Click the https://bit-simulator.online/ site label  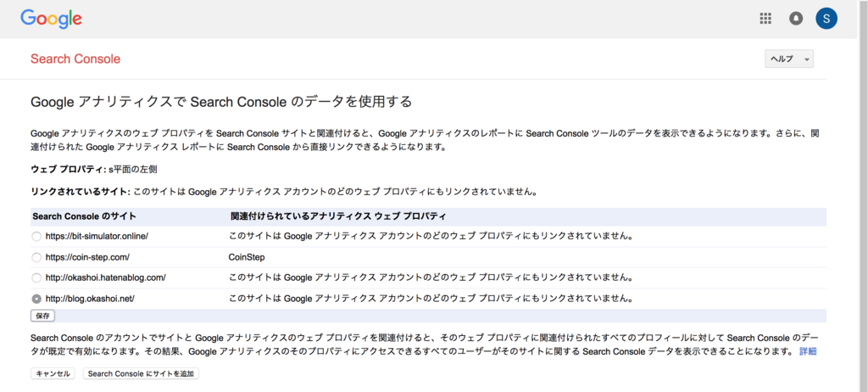coord(97,236)
